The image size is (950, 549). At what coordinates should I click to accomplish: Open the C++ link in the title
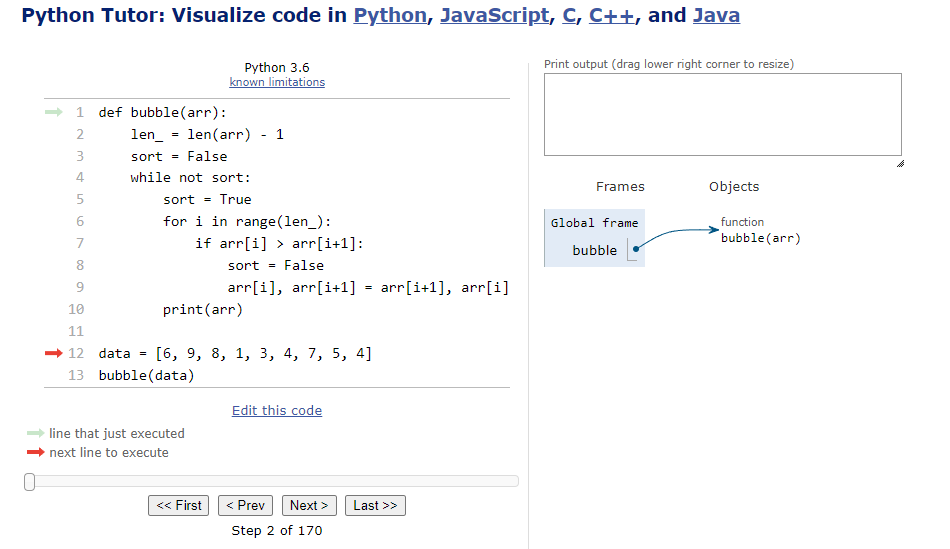coord(611,15)
